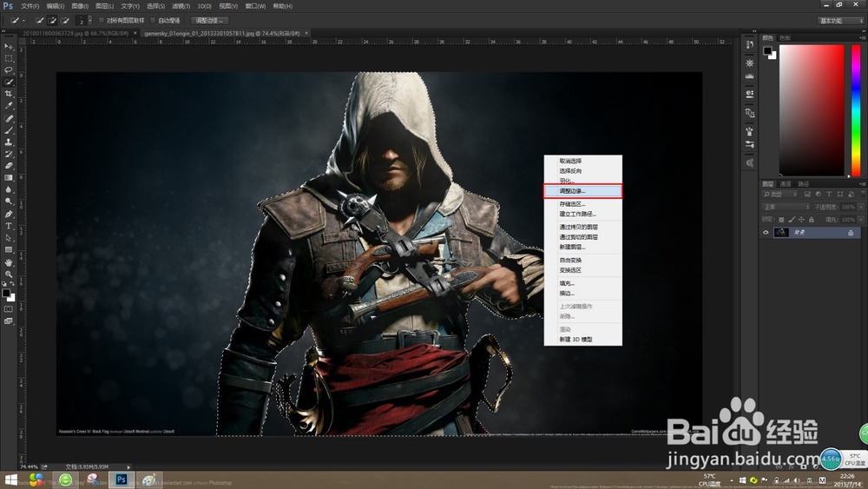
Task: Open the layer filter 类型 dropdown
Action: pos(780,195)
